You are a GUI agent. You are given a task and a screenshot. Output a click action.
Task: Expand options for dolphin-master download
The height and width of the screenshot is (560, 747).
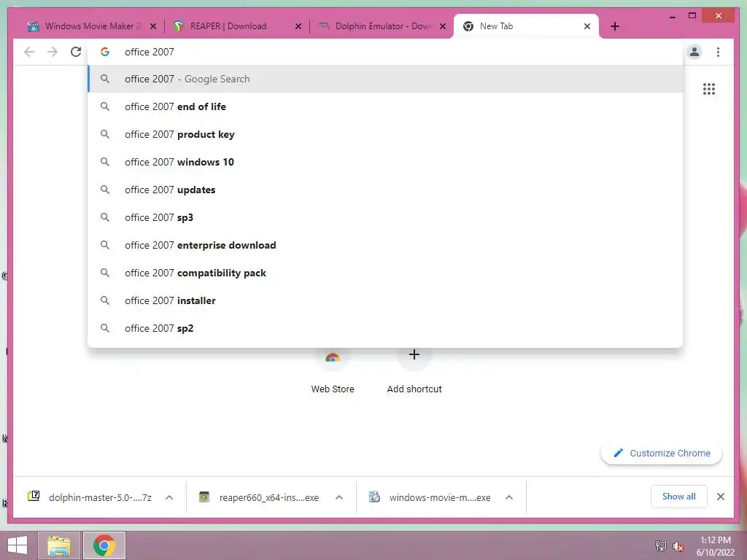[x=169, y=497]
